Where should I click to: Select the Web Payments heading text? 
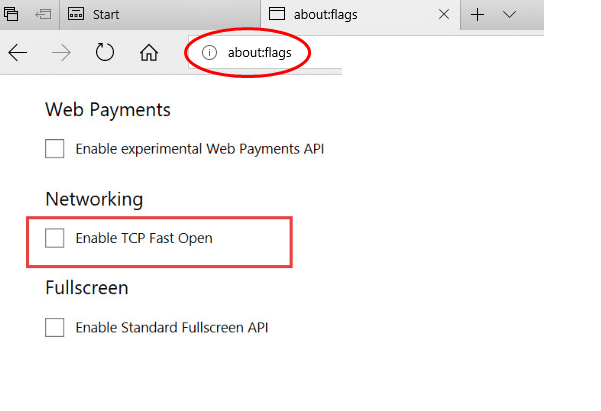tap(108, 110)
